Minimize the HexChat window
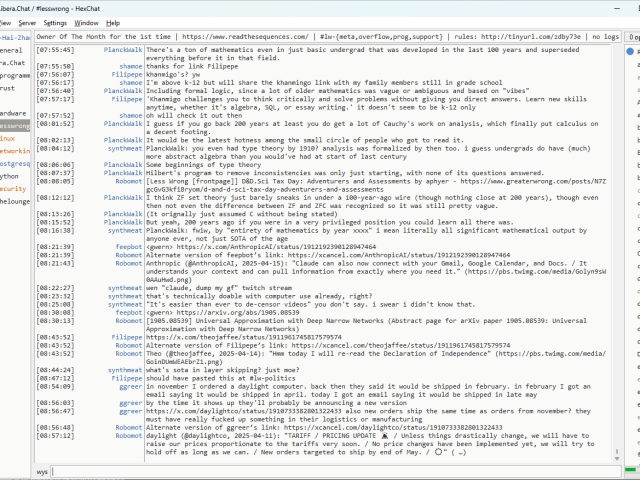 (x=617, y=8)
